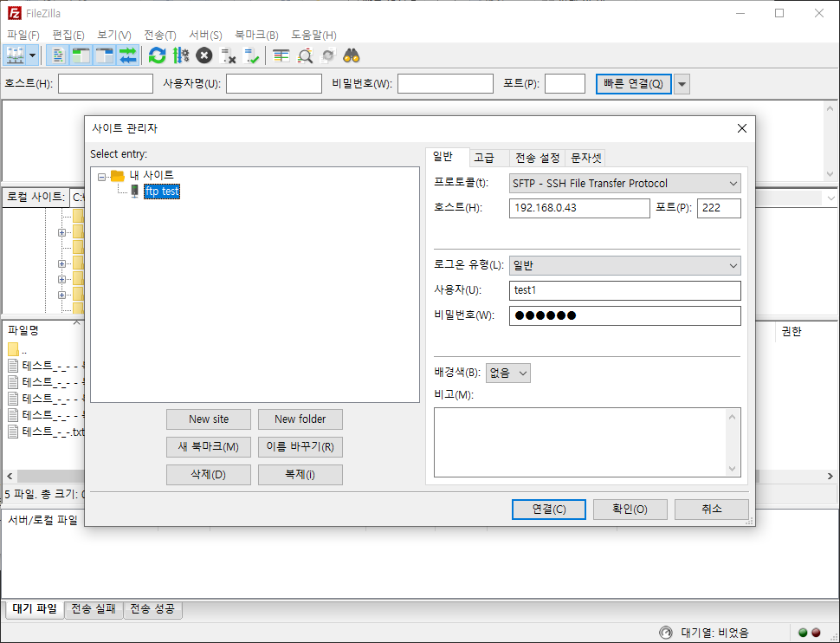The width and height of the screenshot is (840, 643).
Task: Toggle processing of the transfer queue icon
Action: [x=180, y=55]
